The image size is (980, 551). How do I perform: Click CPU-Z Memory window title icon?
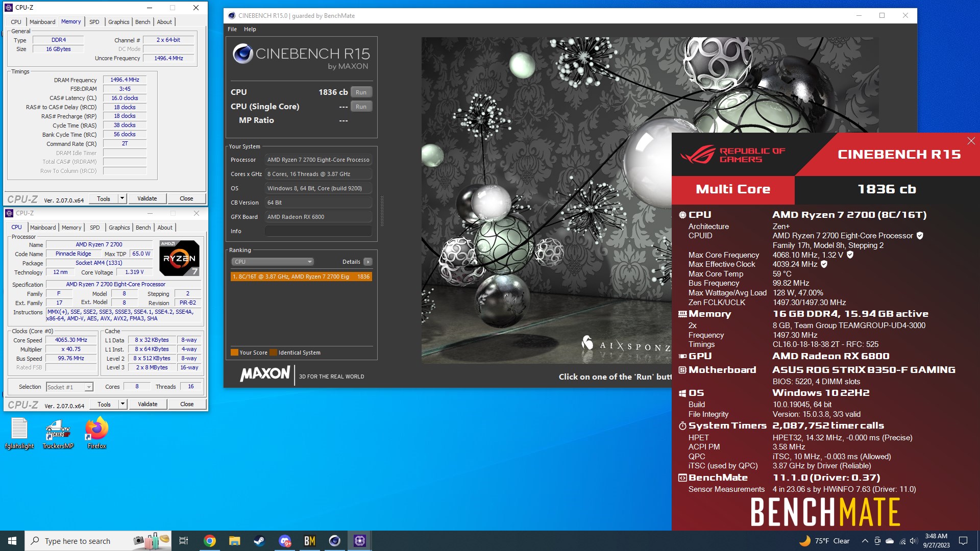[9, 8]
